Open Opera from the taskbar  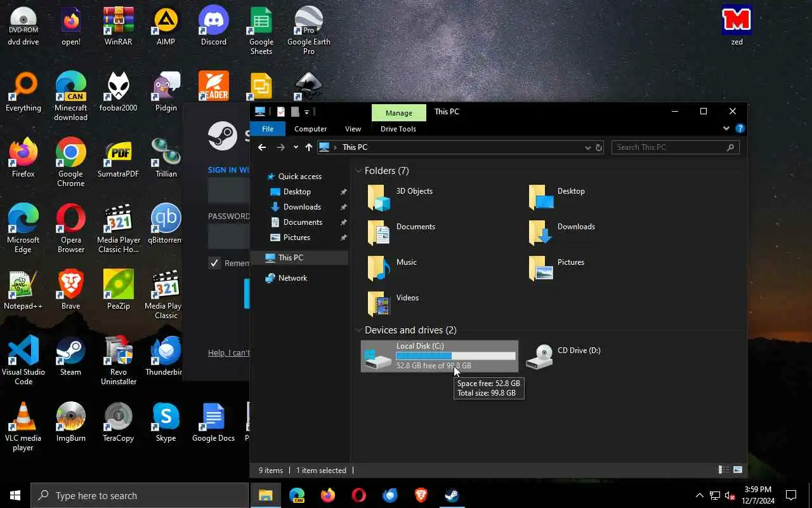(358, 495)
